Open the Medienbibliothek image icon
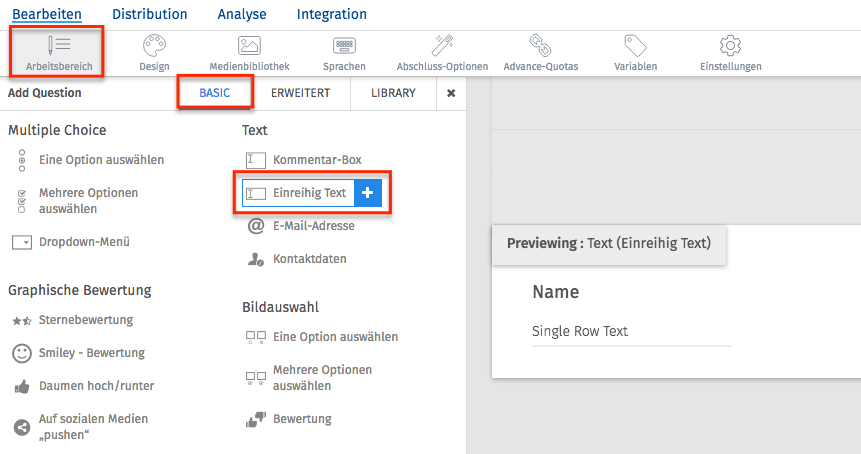 pyautogui.click(x=249, y=46)
